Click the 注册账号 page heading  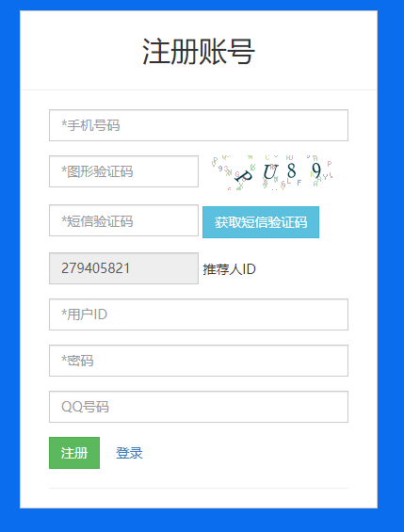(x=199, y=52)
